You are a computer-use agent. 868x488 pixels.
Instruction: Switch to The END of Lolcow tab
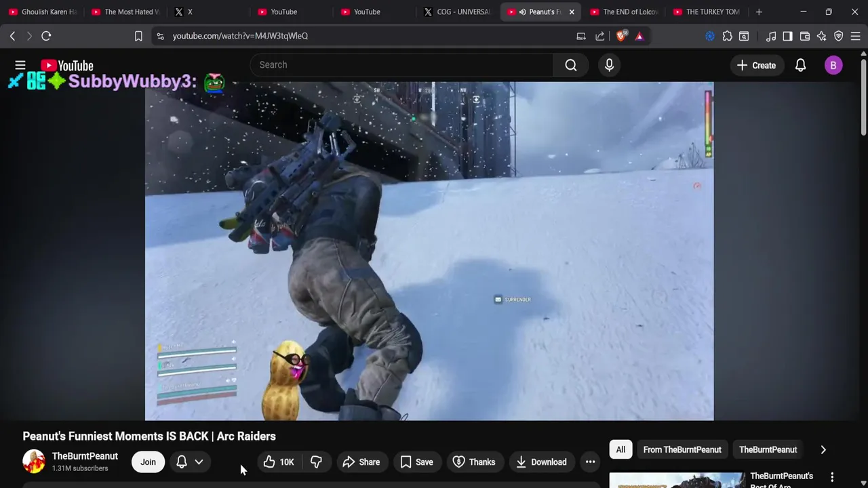pyautogui.click(x=624, y=12)
